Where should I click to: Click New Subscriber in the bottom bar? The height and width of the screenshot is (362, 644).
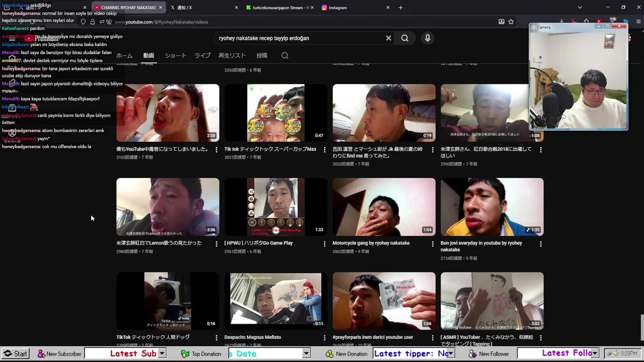coord(59,353)
